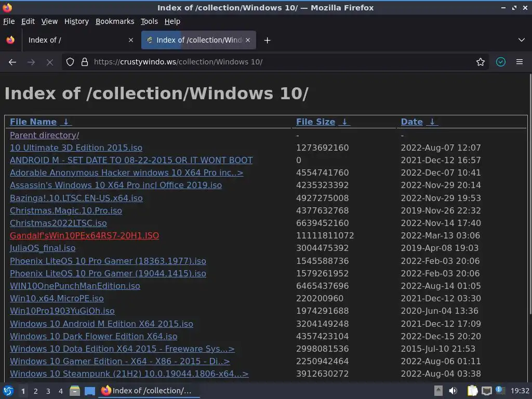Download Windows 10 Dota Edition X64 2015 link
The image size is (532, 399).
pyautogui.click(x=122, y=349)
